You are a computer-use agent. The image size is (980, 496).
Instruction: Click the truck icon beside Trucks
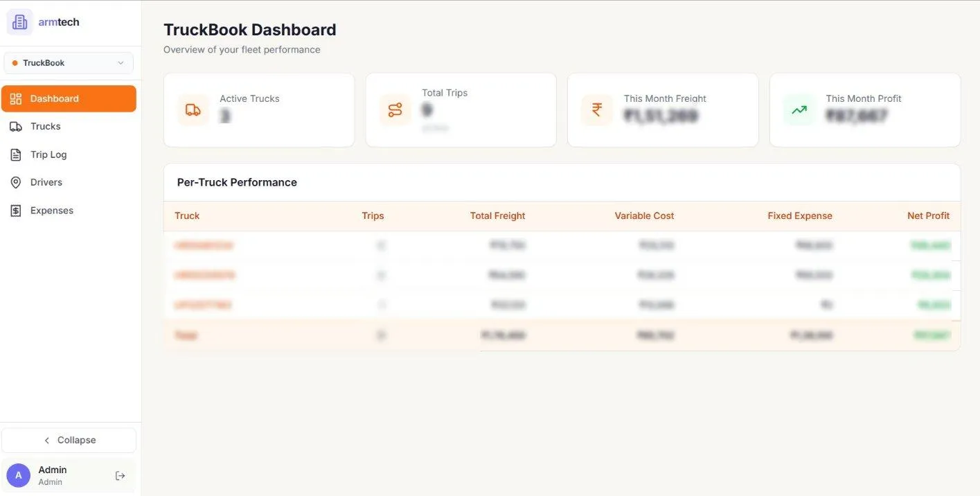16,126
